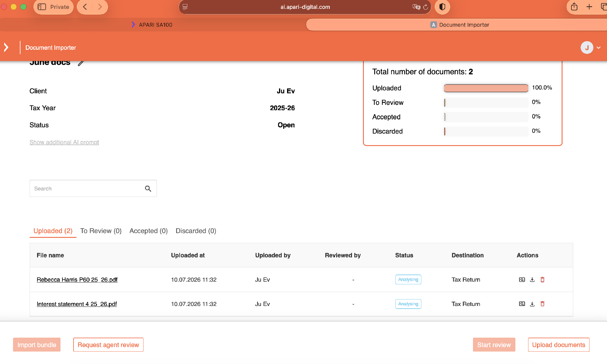Open the Discarded (0) tab
607x364 pixels.
pos(196,231)
